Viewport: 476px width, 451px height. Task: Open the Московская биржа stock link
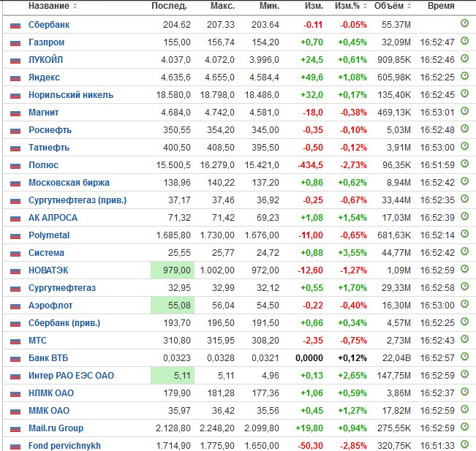point(69,183)
